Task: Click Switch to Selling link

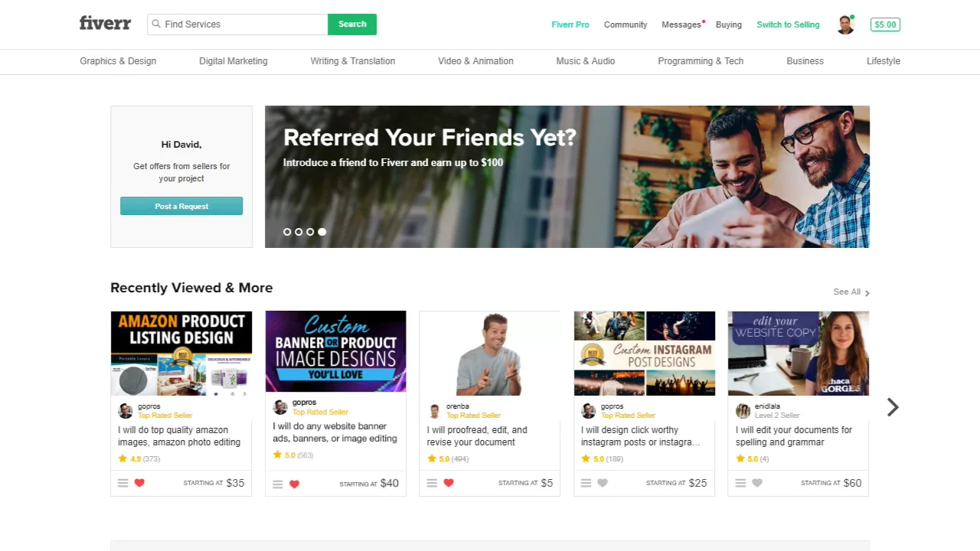Action: pos(788,24)
